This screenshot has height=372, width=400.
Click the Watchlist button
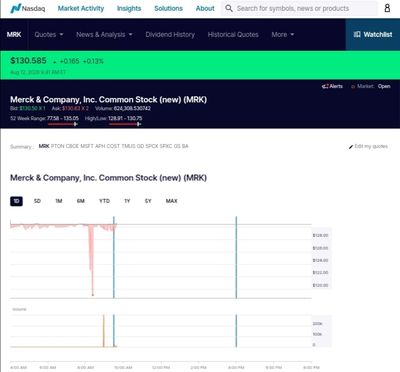pos(373,34)
